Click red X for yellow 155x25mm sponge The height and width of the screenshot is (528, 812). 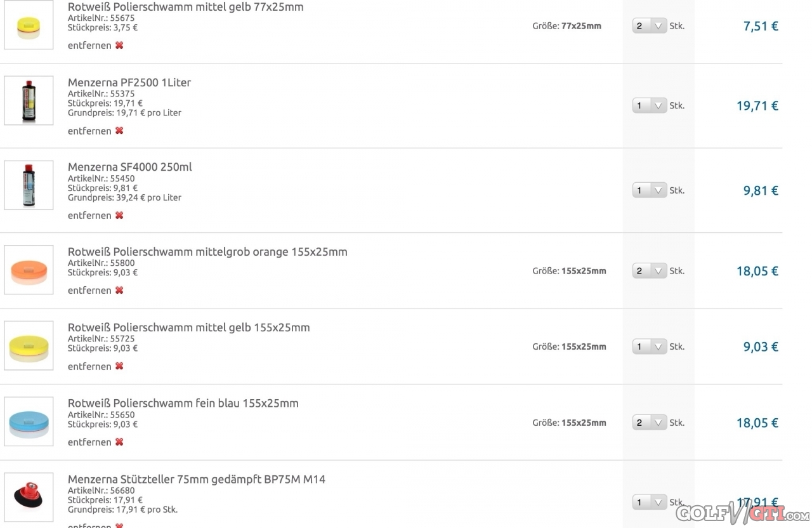(x=119, y=366)
